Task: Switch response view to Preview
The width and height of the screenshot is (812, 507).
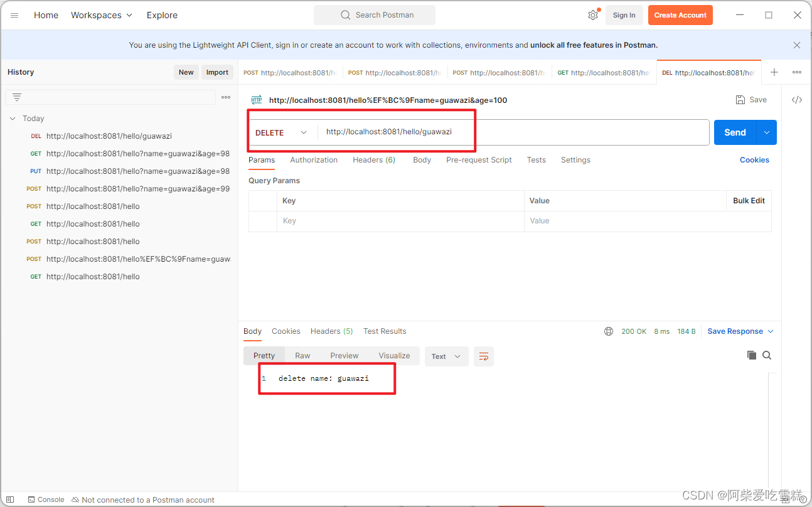Action: pyautogui.click(x=344, y=355)
